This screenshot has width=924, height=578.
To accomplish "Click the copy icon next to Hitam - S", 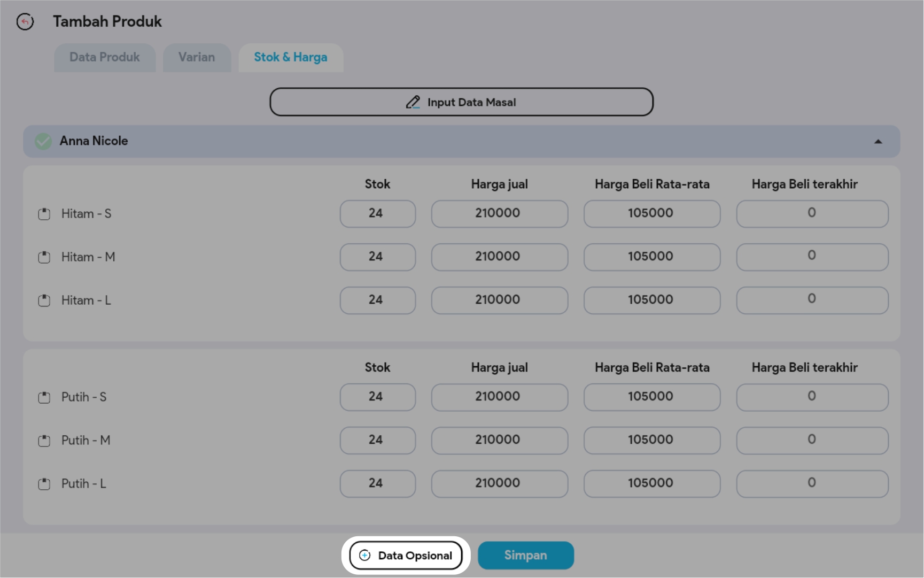I will [x=44, y=214].
